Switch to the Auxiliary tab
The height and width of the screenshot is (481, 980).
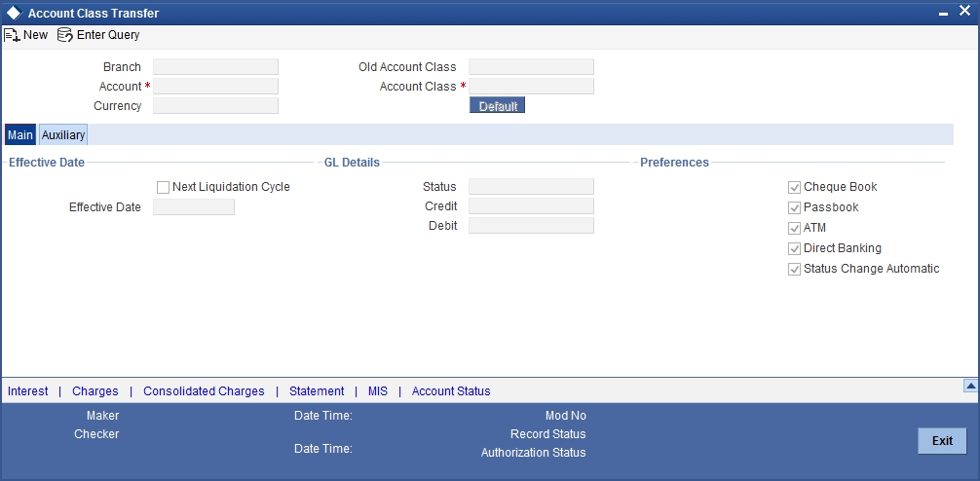[63, 135]
